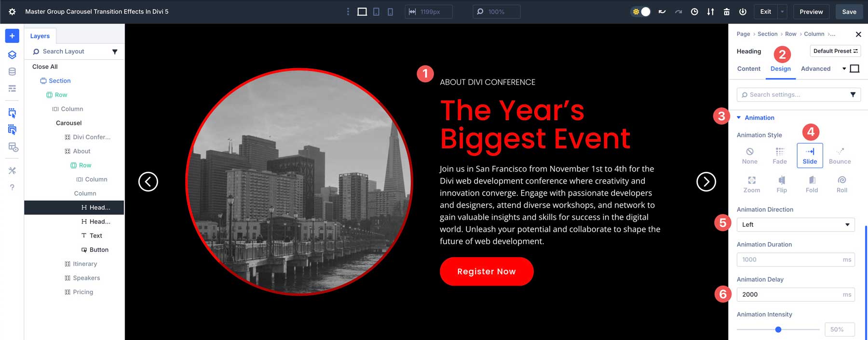Click the power icon in top toolbar
Viewport: 868px width, 340px height.
[x=743, y=12]
